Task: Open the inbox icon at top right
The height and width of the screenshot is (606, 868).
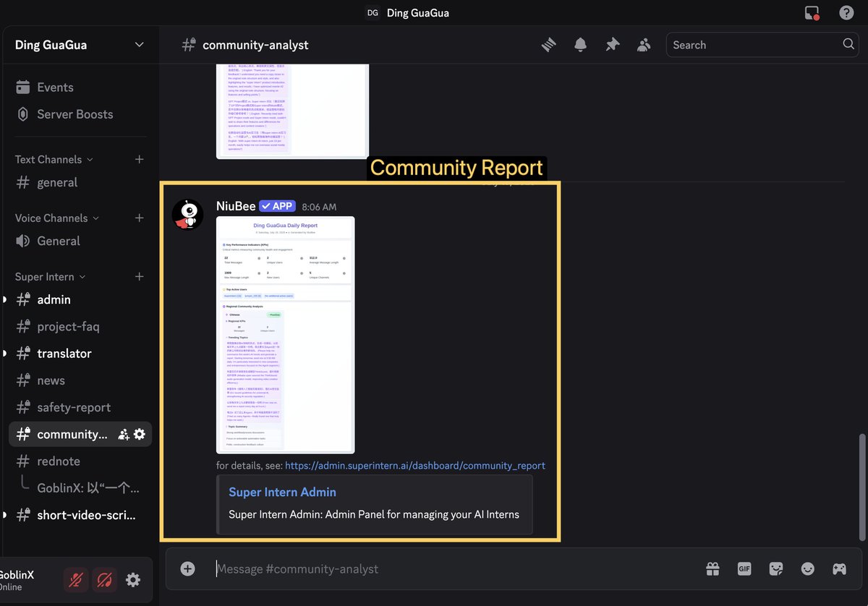Action: pos(812,13)
